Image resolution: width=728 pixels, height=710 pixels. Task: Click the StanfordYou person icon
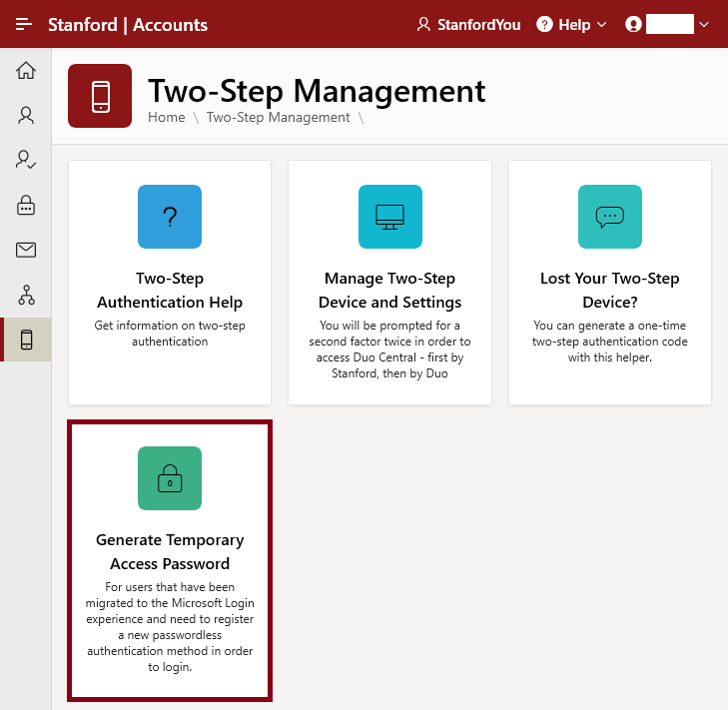(x=423, y=24)
